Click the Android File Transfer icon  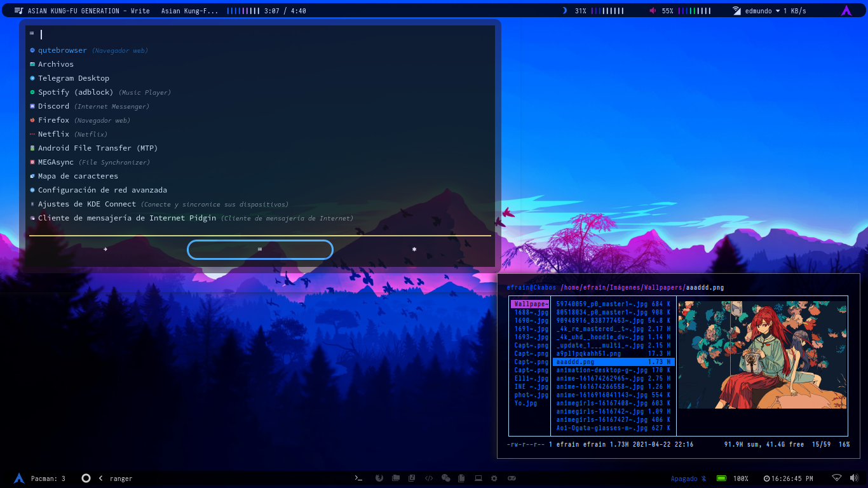tap(32, 148)
